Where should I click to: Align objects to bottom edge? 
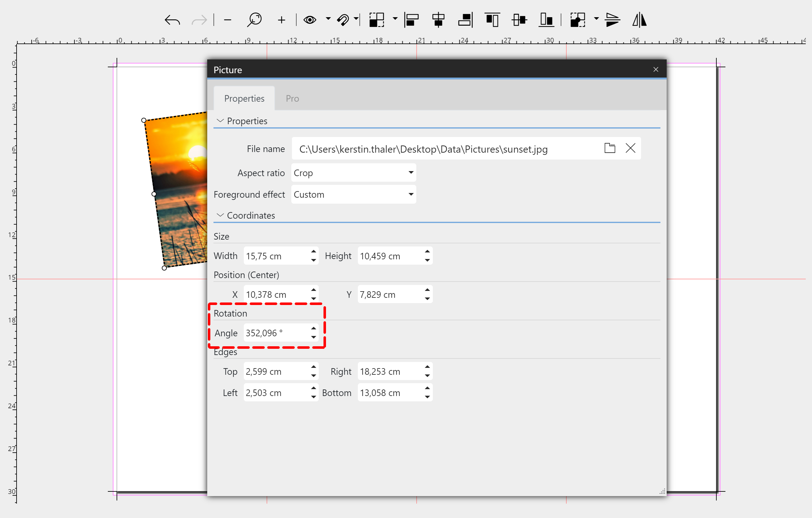(x=546, y=20)
